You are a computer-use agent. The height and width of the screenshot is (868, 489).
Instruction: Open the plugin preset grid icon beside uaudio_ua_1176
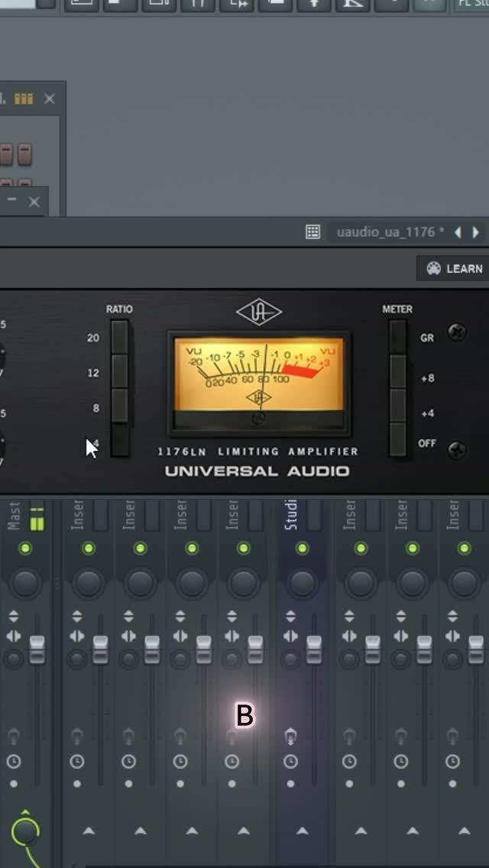tap(313, 232)
